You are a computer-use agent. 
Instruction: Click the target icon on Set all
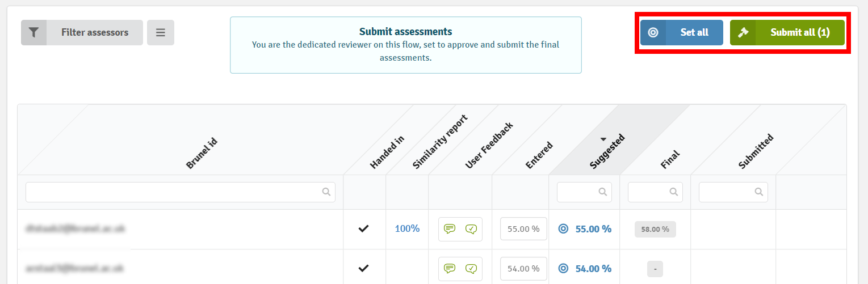(653, 32)
